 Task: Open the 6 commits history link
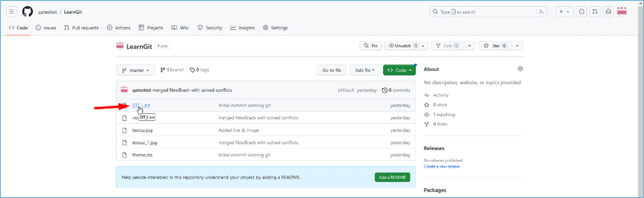pos(396,90)
